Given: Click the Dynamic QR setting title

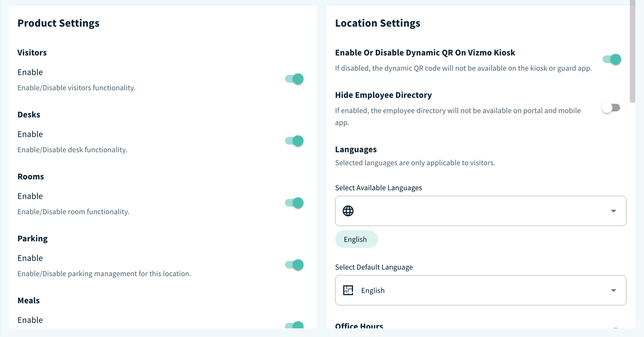Looking at the screenshot, I should click(425, 53).
